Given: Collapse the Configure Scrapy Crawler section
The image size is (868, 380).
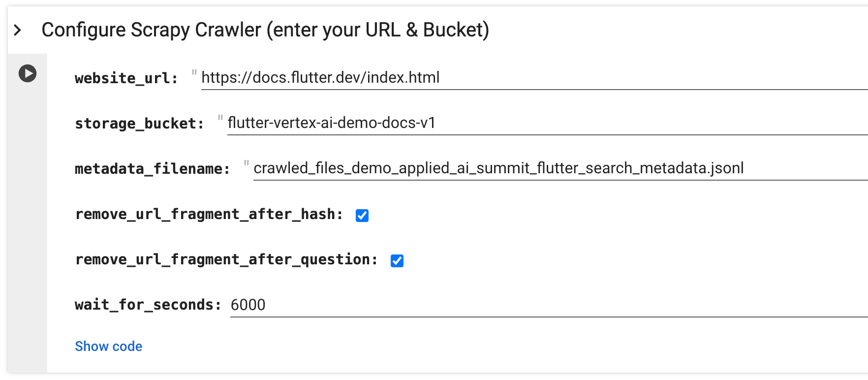Looking at the screenshot, I should (18, 31).
